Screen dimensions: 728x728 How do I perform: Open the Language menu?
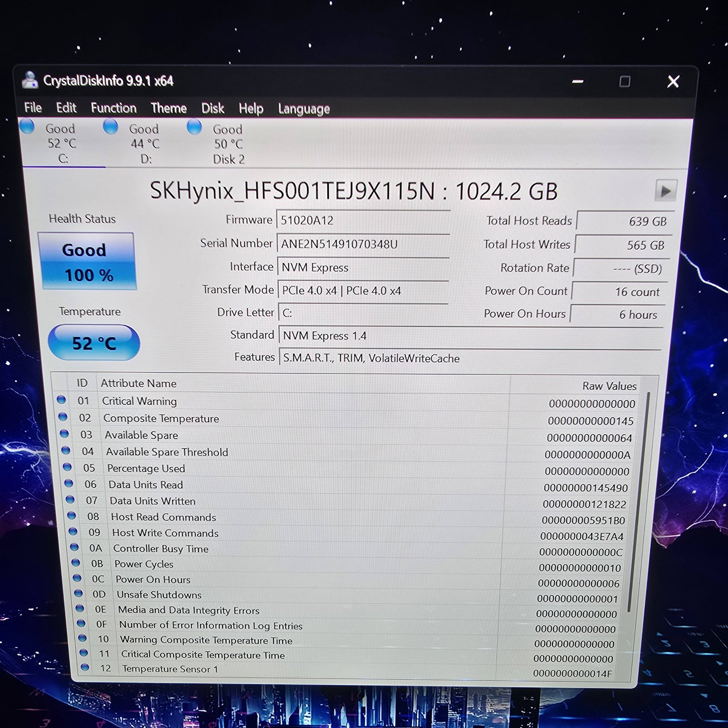(x=304, y=109)
